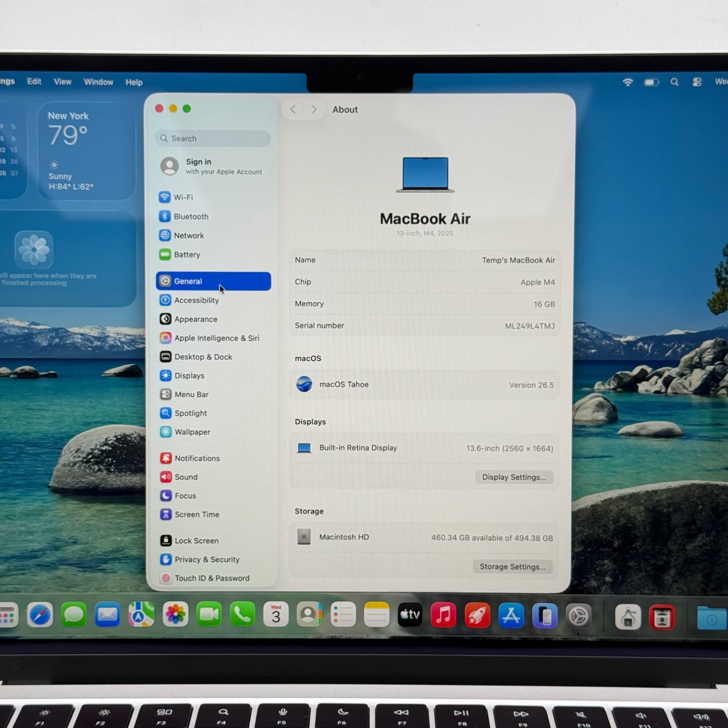This screenshot has height=728, width=728.
Task: Go back using the left chevron
Action: pos(293,110)
